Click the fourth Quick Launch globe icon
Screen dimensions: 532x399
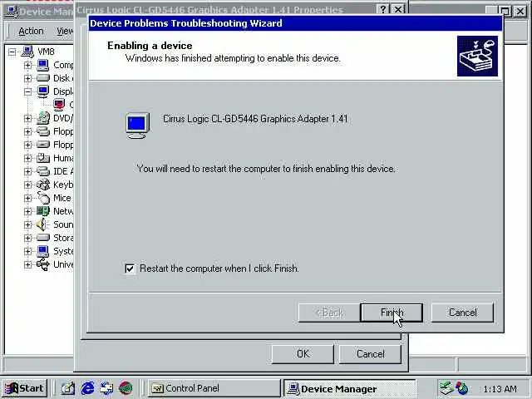[126, 388]
